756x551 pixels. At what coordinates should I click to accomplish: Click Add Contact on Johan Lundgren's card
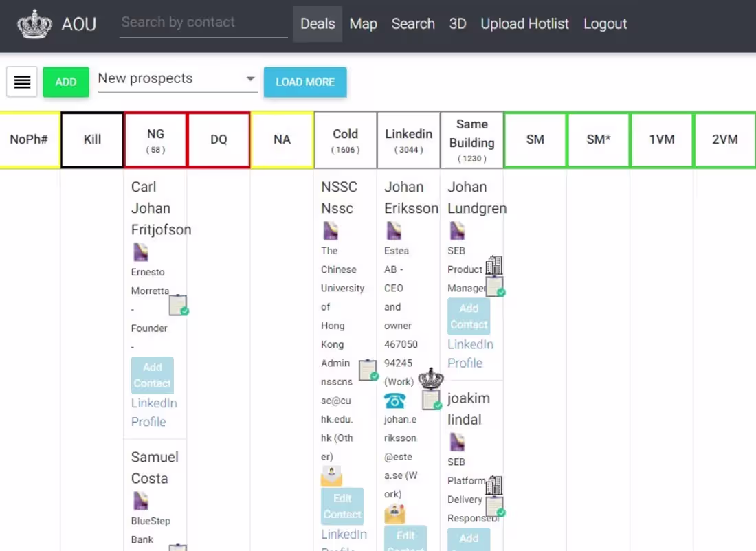point(469,316)
